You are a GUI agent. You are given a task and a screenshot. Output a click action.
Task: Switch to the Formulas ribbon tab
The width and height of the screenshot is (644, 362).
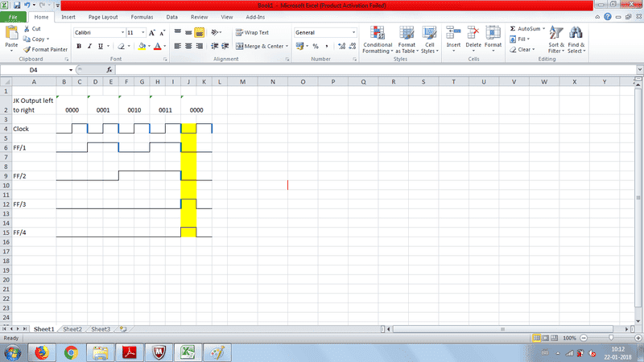142,16
